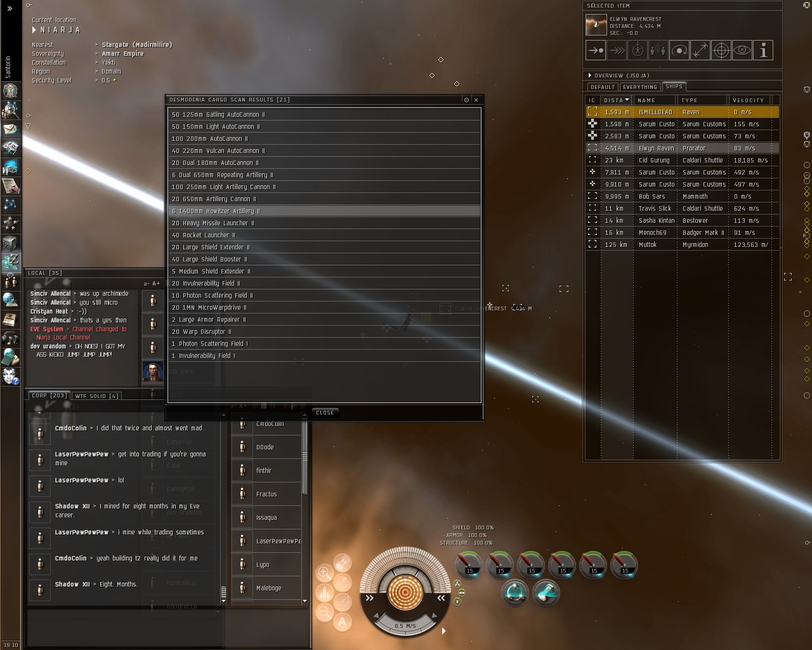Click the Look At eye icon

click(742, 50)
